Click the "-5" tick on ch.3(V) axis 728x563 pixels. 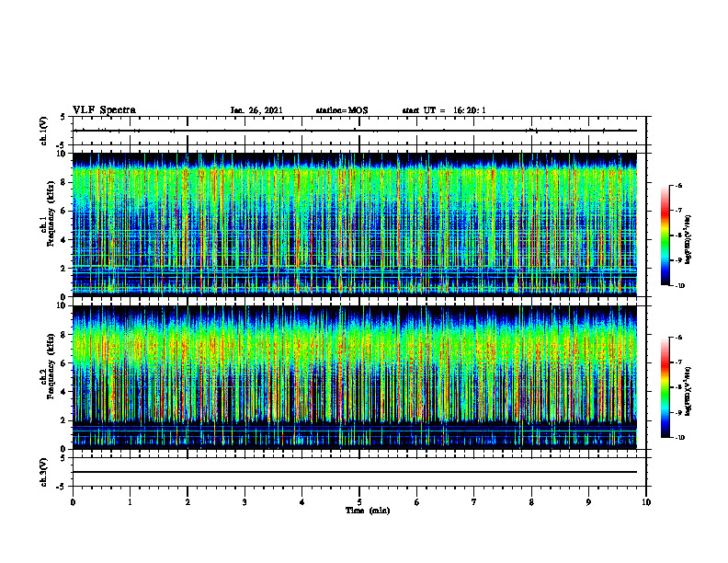[62, 487]
